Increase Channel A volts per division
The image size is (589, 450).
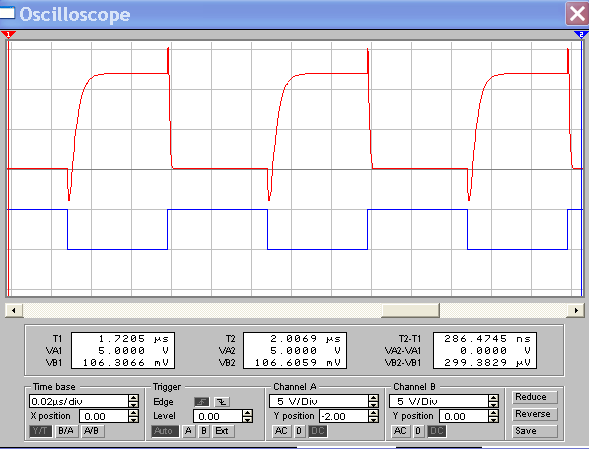(x=373, y=398)
